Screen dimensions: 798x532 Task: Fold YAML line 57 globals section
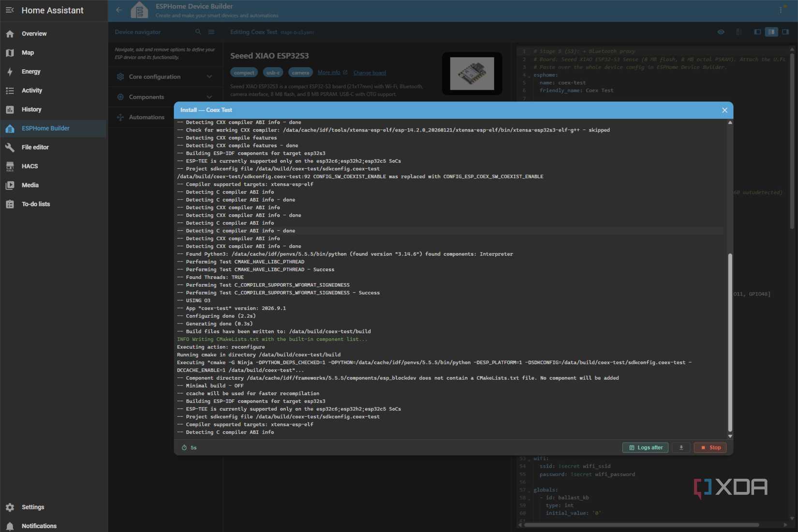530,490
